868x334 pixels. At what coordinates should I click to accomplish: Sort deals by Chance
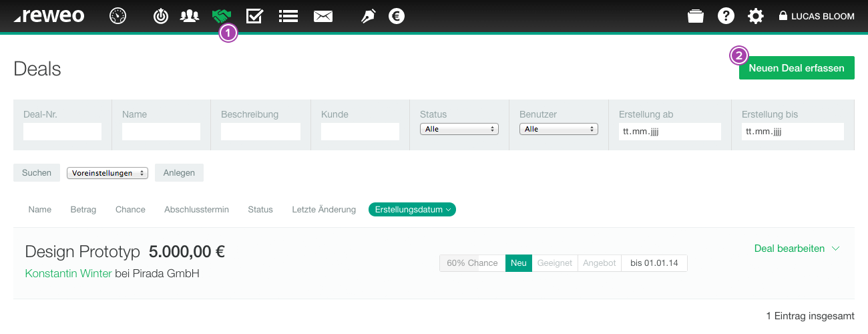pos(130,209)
